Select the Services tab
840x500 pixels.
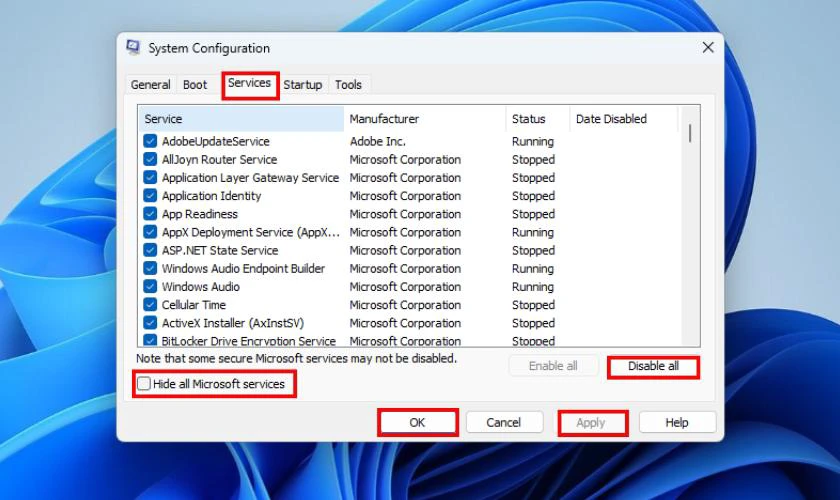point(249,83)
